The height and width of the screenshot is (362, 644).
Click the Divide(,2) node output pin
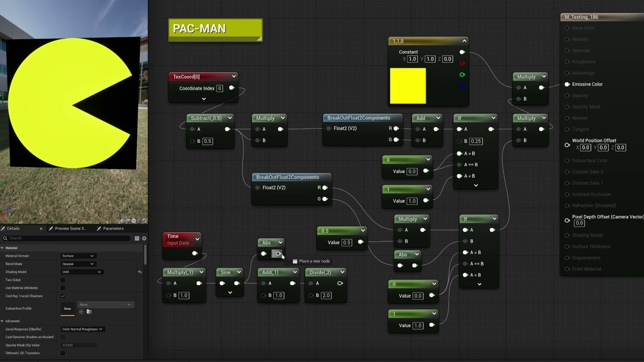click(x=340, y=284)
